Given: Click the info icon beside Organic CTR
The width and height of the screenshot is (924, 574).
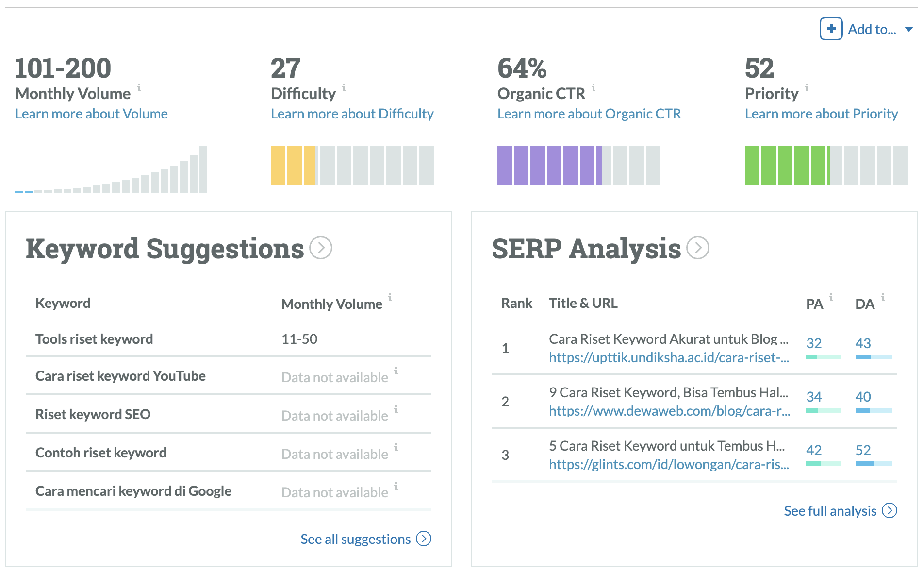Looking at the screenshot, I should 593,88.
